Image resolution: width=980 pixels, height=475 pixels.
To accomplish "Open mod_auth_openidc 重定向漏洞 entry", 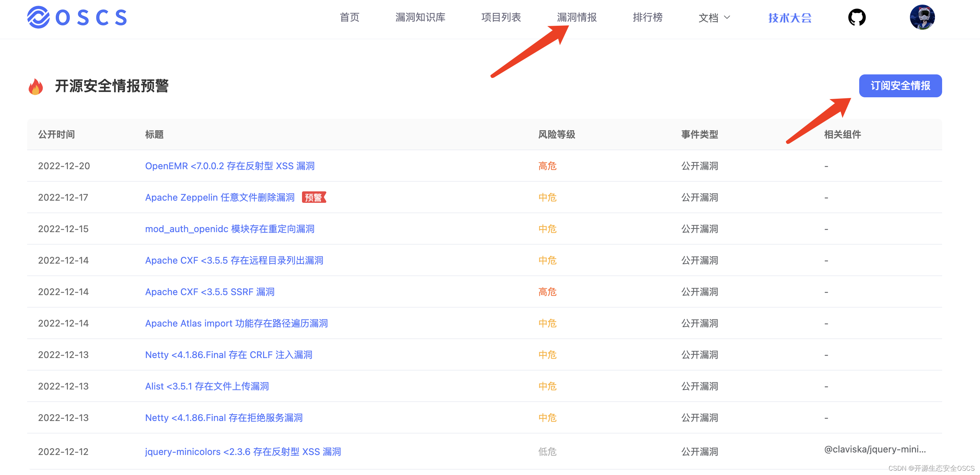I will click(230, 229).
